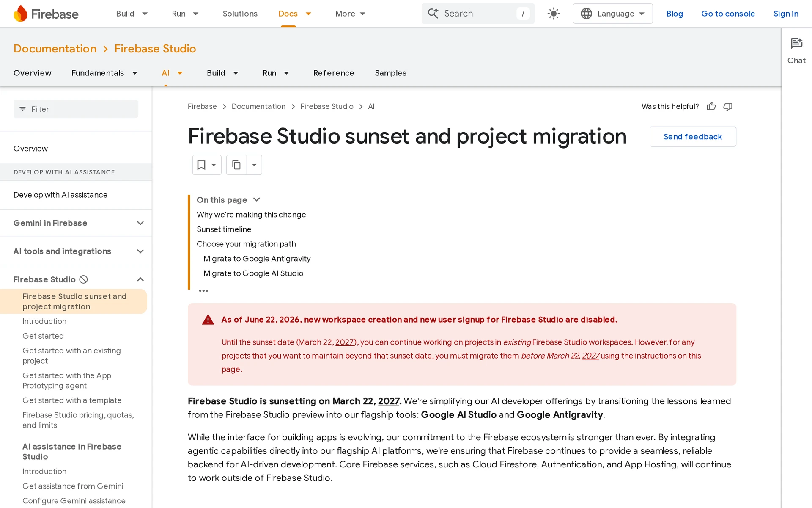Viewport: 812px width, 508px height.
Task: Click the filter icon in sidebar
Action: pos(23,109)
